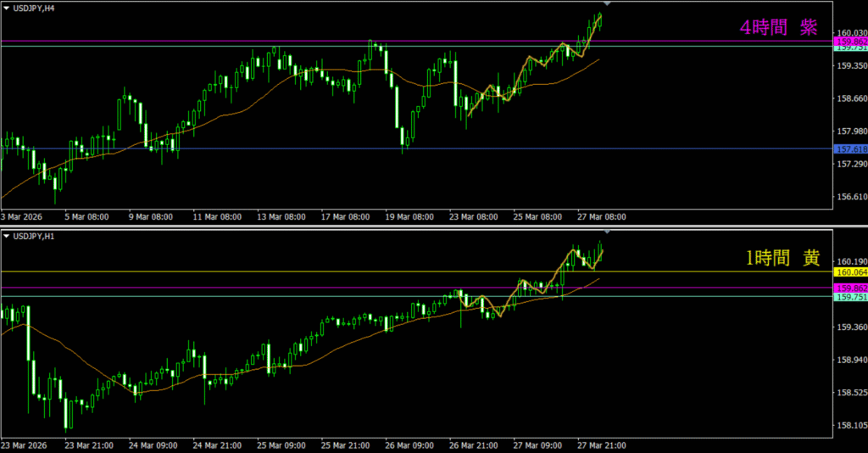Click the 158.940 level on H1 price scale
The image size is (868, 453).
pos(850,360)
